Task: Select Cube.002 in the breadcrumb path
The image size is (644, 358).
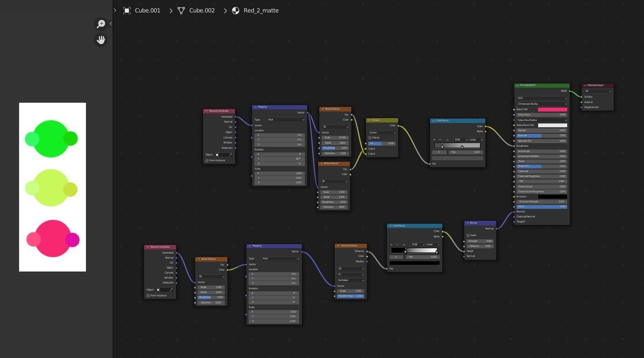Action: coord(202,10)
